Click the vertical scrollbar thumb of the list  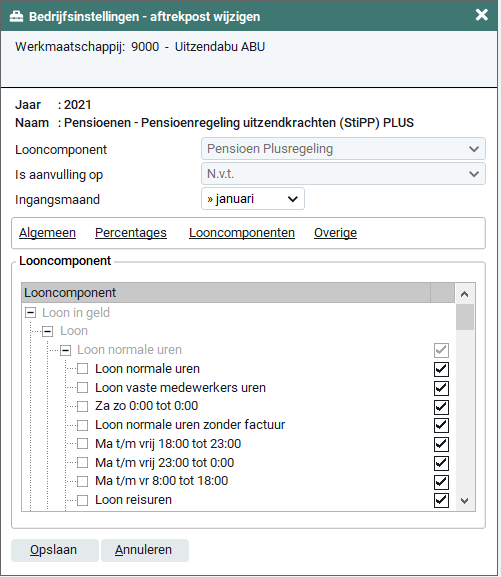465,317
